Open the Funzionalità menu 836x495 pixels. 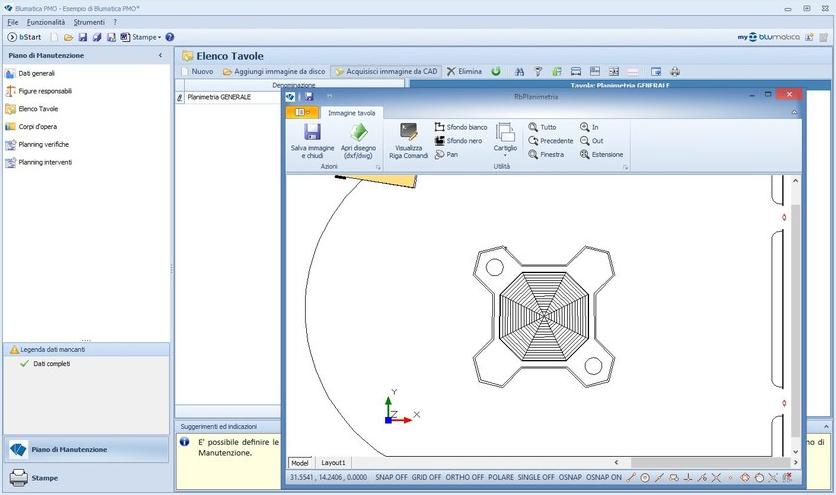45,22
